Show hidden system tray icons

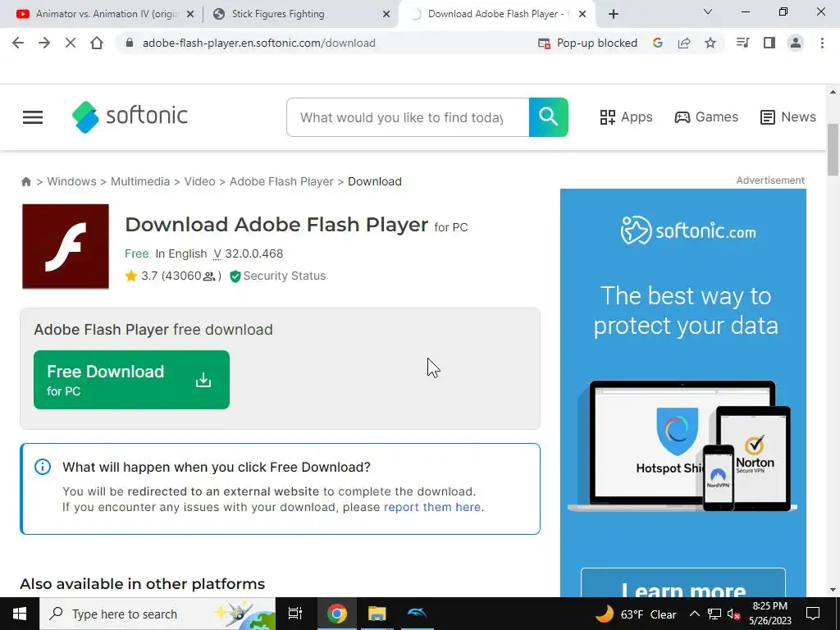tap(694, 614)
